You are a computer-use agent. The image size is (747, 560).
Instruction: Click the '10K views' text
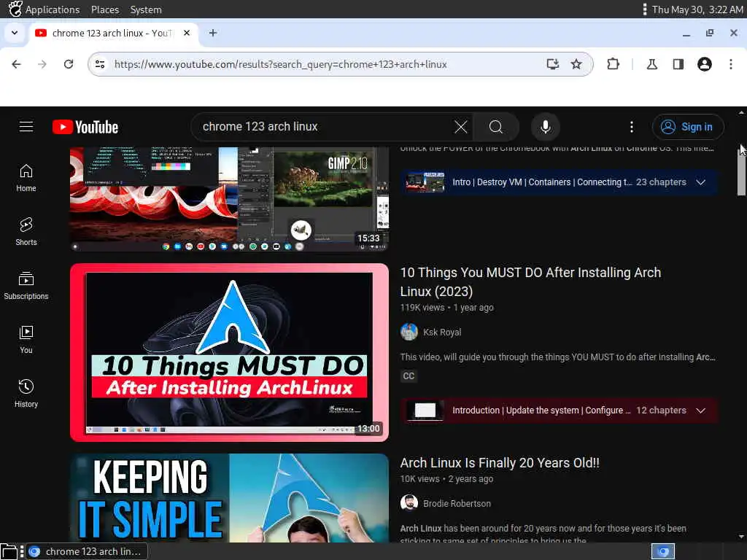click(x=419, y=479)
